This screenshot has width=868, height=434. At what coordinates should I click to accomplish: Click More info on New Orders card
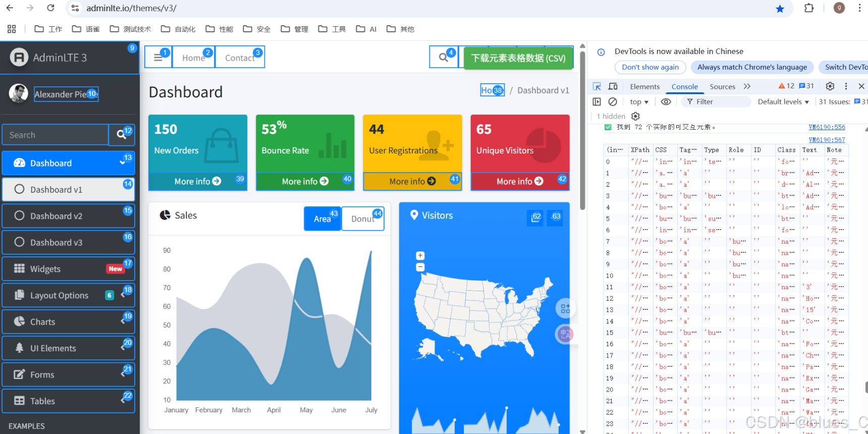(197, 181)
